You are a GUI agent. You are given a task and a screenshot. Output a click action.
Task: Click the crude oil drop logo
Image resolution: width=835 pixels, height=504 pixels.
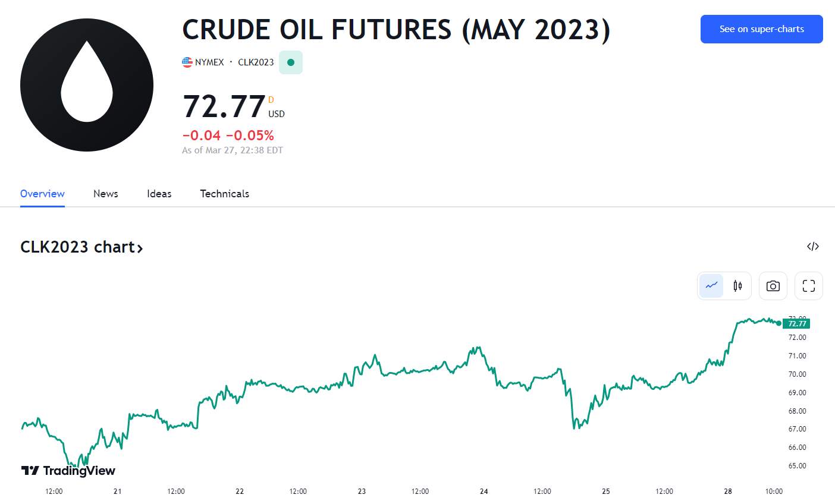[87, 85]
